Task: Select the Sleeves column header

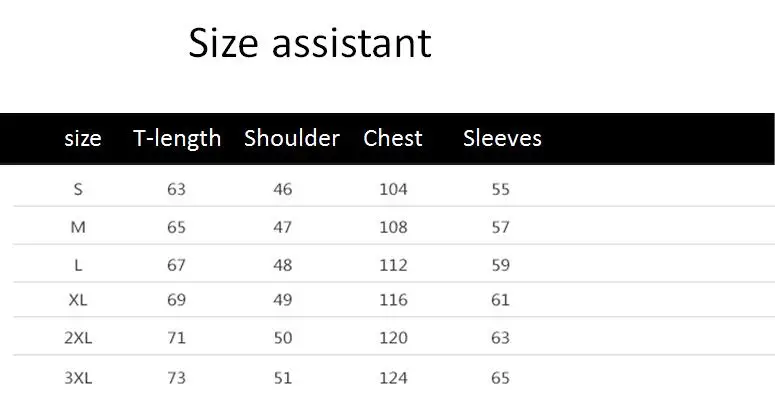Action: (502, 138)
